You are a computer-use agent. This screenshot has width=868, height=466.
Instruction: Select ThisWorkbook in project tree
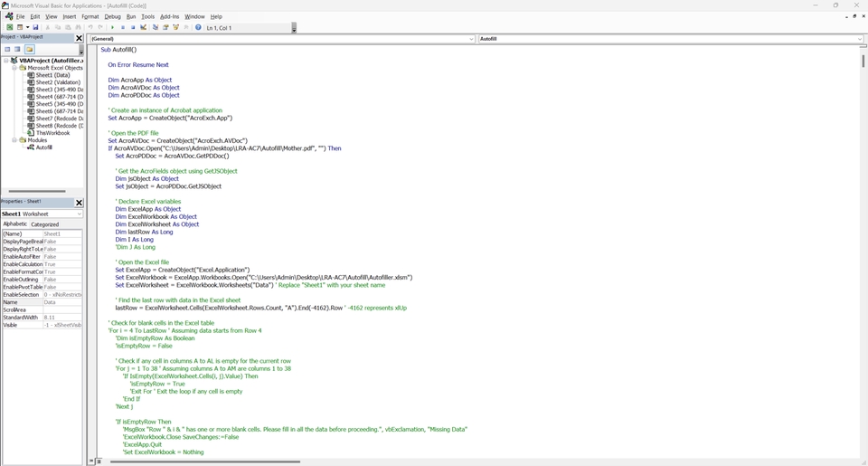pyautogui.click(x=52, y=133)
